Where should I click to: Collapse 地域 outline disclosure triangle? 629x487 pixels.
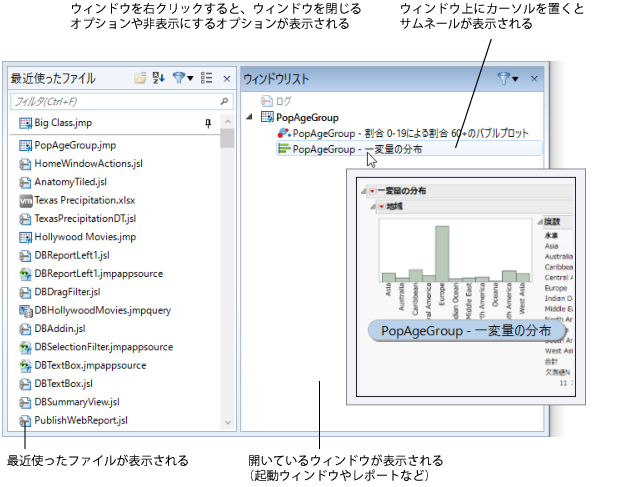point(373,207)
